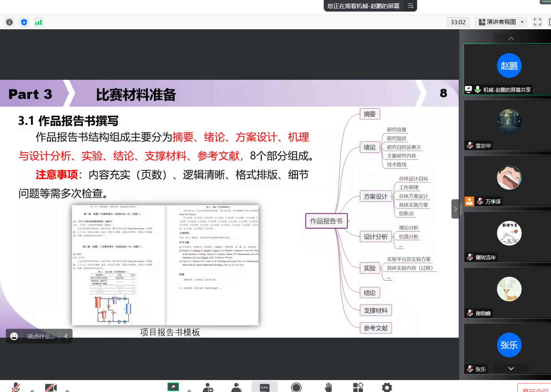Unmute the microphone in the bottom toolbar
The image size is (551, 392).
(16, 387)
